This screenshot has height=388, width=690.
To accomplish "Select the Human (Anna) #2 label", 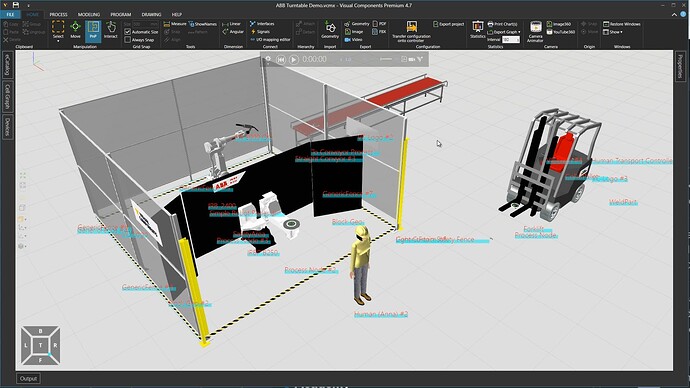I will pyautogui.click(x=381, y=314).
